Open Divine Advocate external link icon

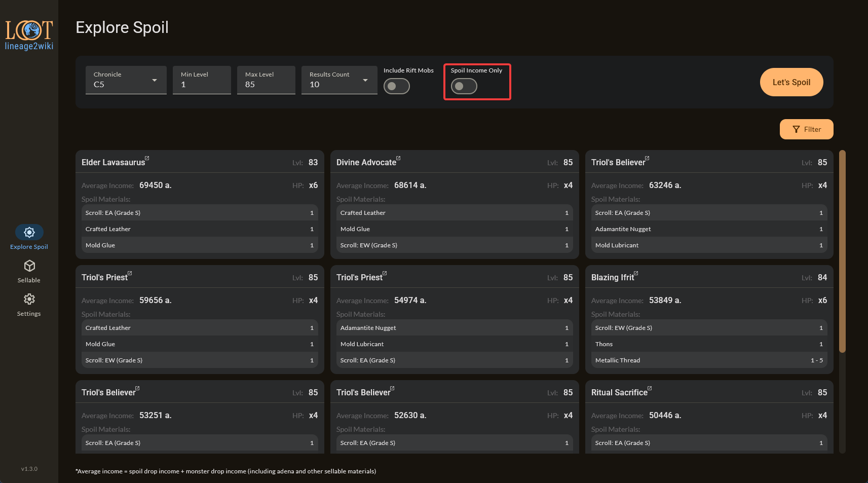(398, 158)
